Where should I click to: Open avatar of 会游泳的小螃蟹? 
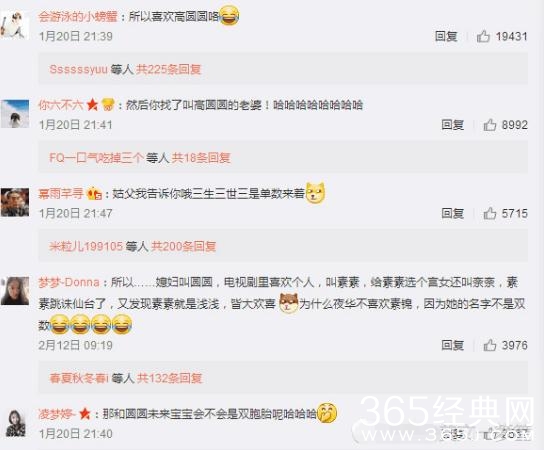click(15, 24)
